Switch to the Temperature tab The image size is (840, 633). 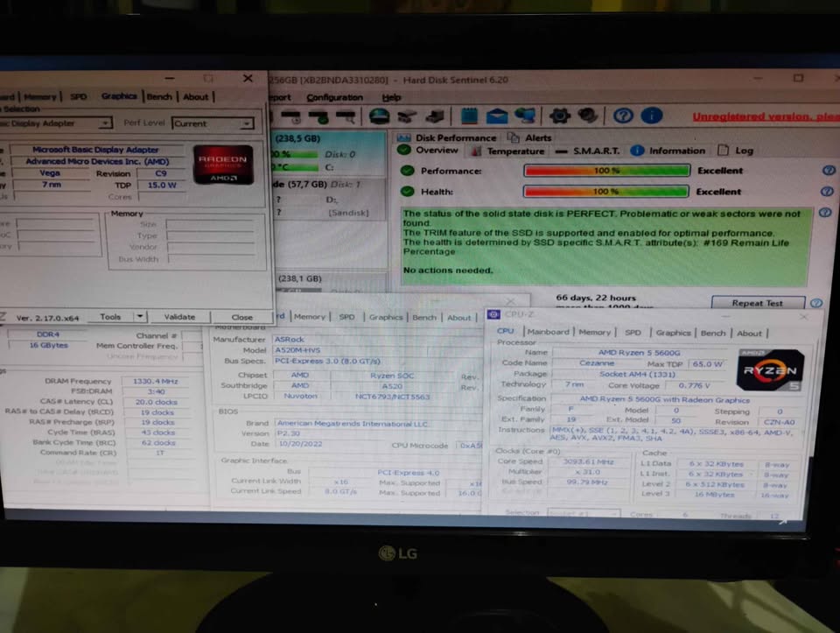(507, 151)
